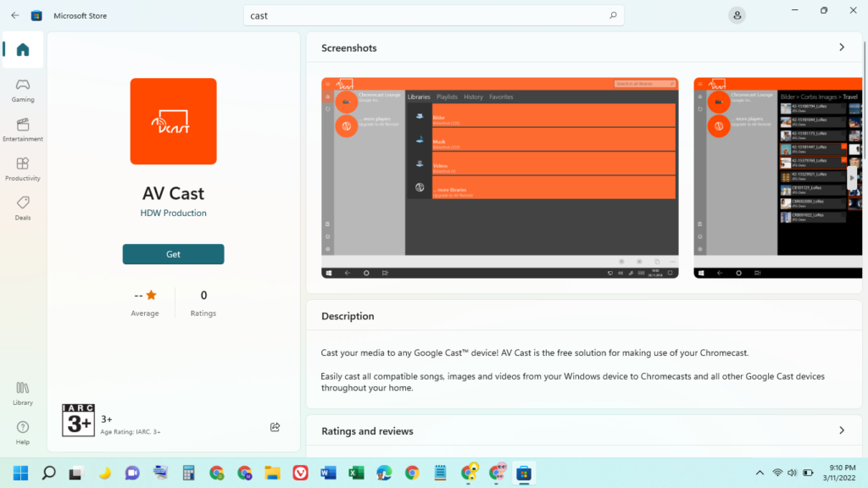The width and height of the screenshot is (868, 488).
Task: Open Microsoft Edge from taskbar
Action: pyautogui.click(x=384, y=473)
